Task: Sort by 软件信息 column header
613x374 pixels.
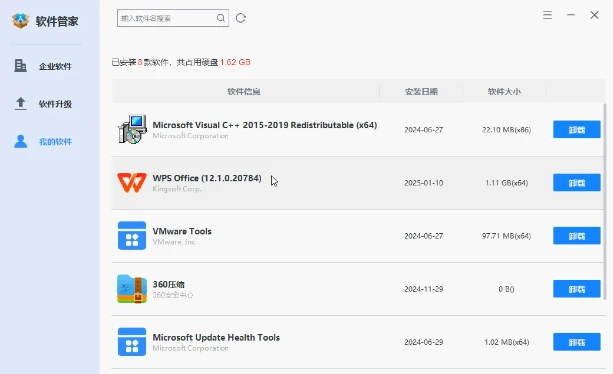Action: 244,91
